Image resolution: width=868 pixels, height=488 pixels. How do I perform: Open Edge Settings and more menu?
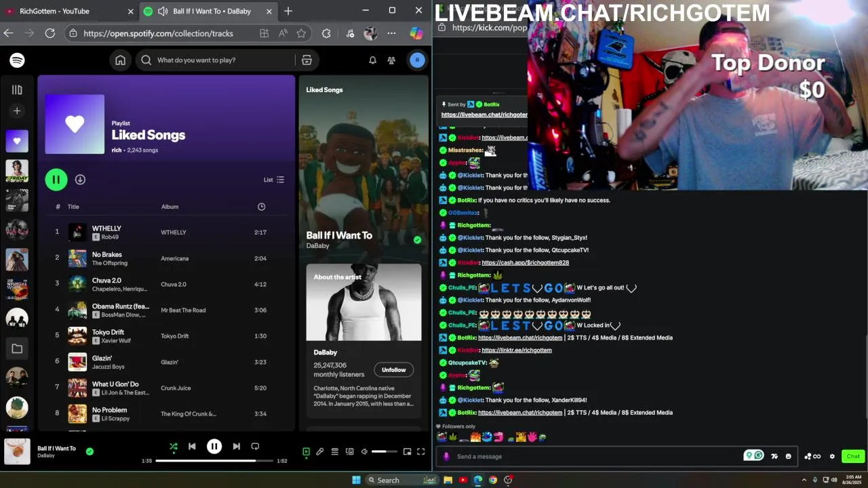tap(391, 33)
